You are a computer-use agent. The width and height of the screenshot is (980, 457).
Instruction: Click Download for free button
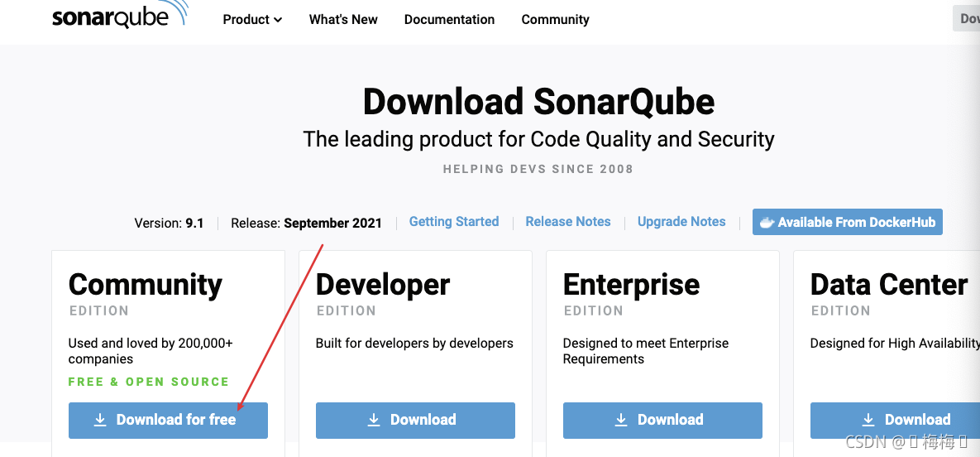168,420
